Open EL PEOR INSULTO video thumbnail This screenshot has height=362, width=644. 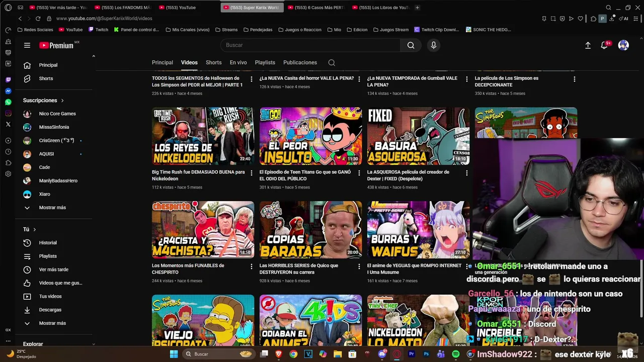(310, 136)
